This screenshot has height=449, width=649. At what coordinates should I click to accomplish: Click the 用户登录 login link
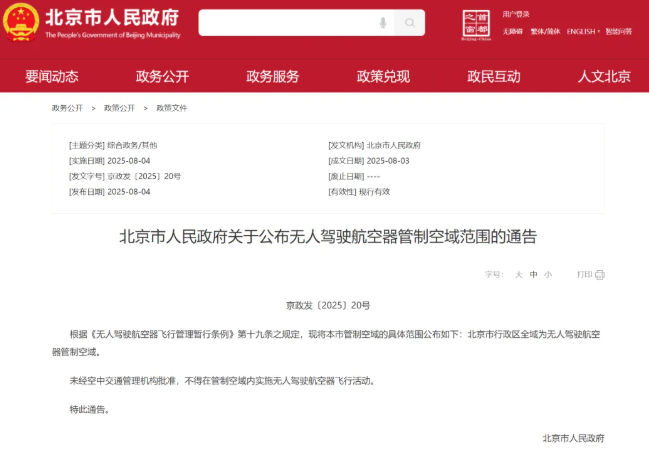point(515,15)
